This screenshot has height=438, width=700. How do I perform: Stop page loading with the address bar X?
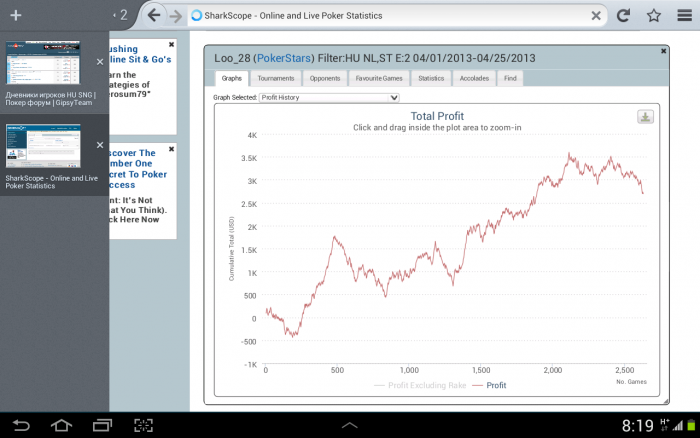(596, 16)
